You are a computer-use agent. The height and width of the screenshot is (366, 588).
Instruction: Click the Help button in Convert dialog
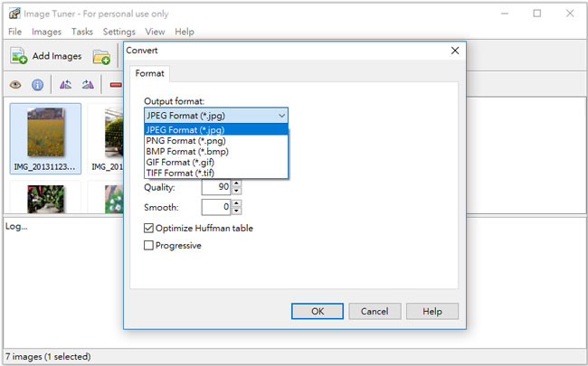(x=432, y=311)
